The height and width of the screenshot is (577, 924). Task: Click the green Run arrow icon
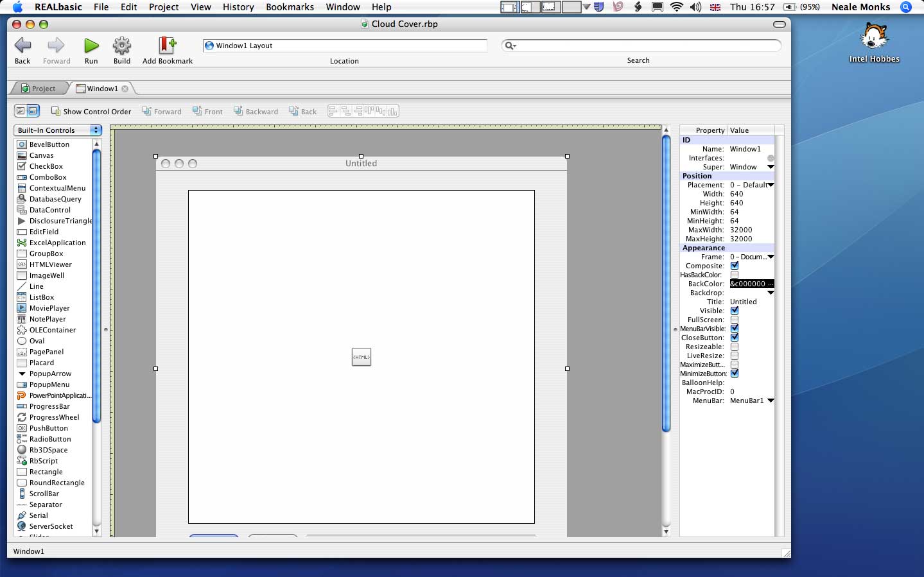(91, 46)
